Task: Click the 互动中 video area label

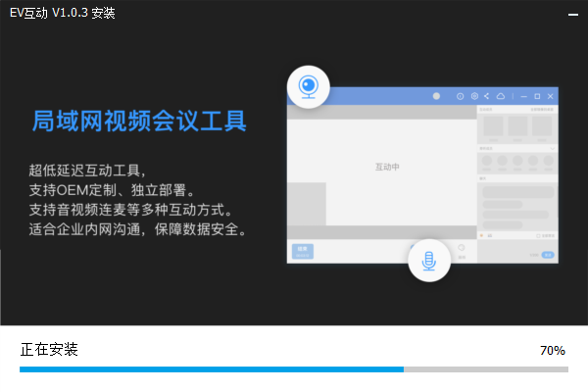Action: [387, 167]
